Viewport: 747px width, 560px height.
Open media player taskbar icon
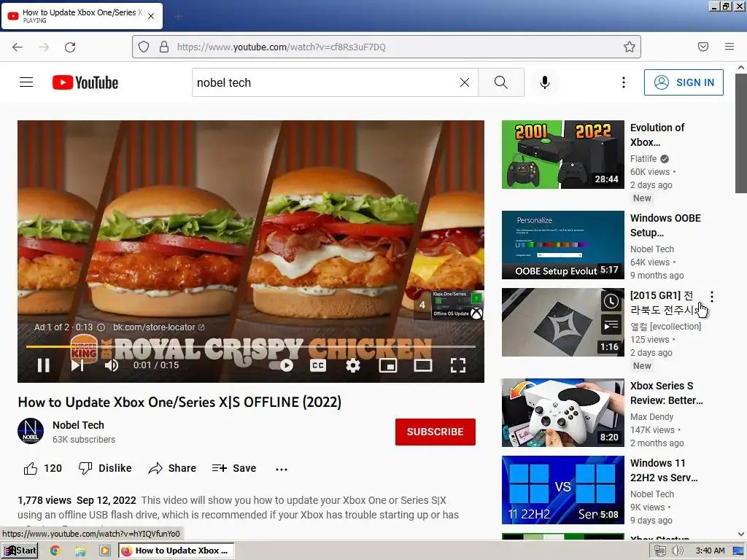point(104,551)
